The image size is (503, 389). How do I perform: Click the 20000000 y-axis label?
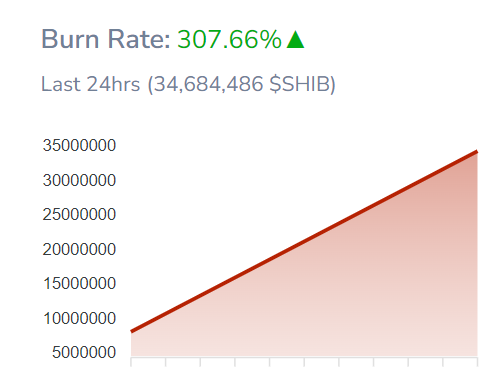[x=79, y=249]
